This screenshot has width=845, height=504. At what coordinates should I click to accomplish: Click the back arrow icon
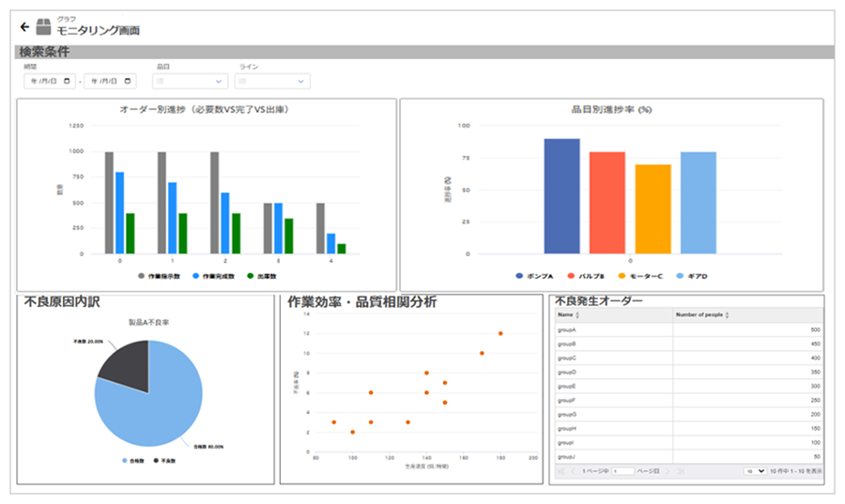[24, 26]
